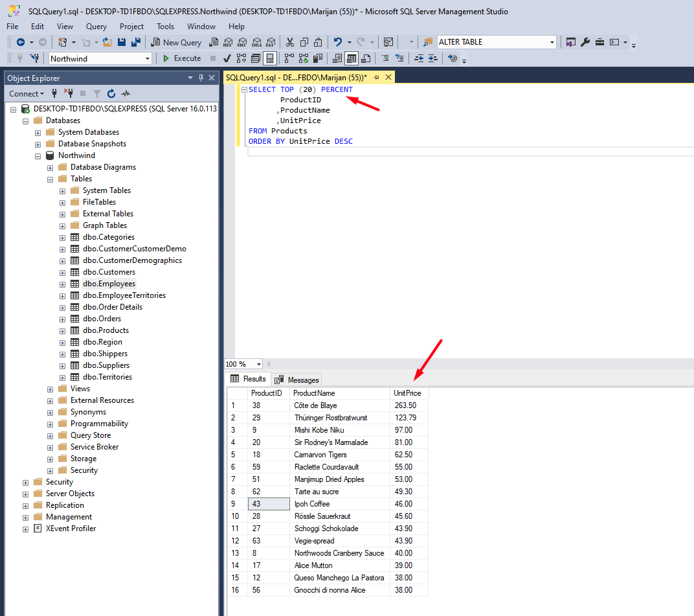
Task: Select dbo.Suppliers in Object Explorer
Action: pos(106,365)
